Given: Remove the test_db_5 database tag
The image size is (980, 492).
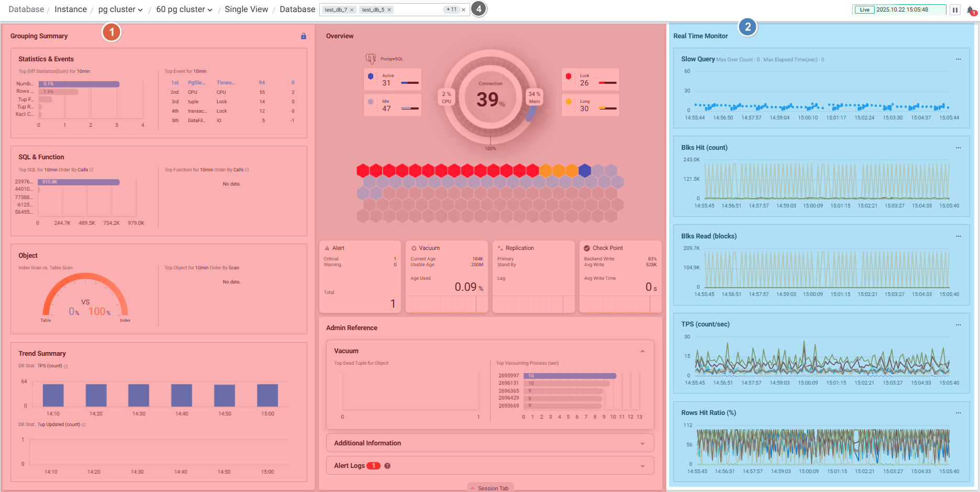Looking at the screenshot, I should point(389,10).
